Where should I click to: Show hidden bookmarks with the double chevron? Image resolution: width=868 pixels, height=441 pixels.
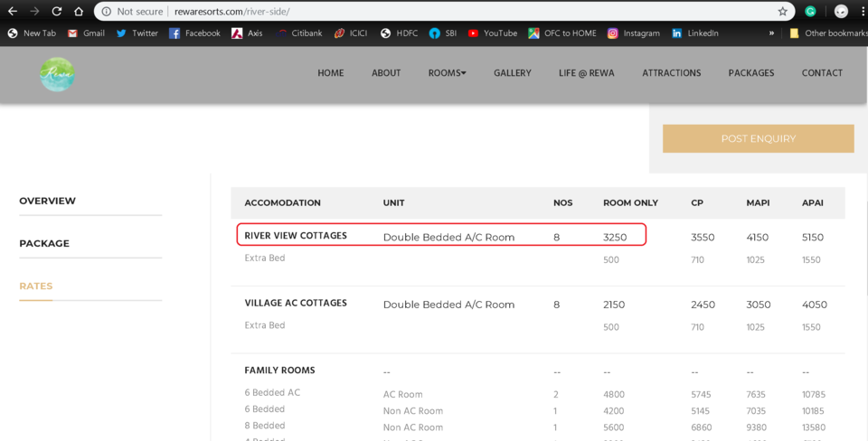coord(771,33)
